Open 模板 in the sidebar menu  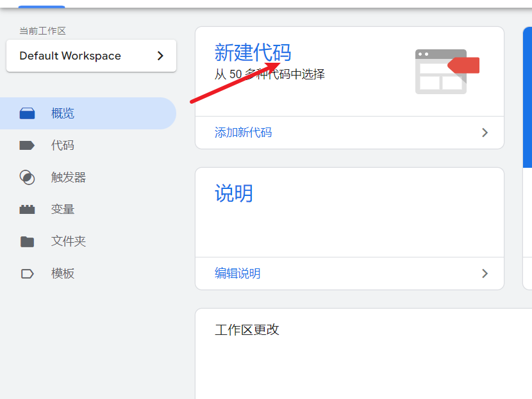click(x=88, y=273)
